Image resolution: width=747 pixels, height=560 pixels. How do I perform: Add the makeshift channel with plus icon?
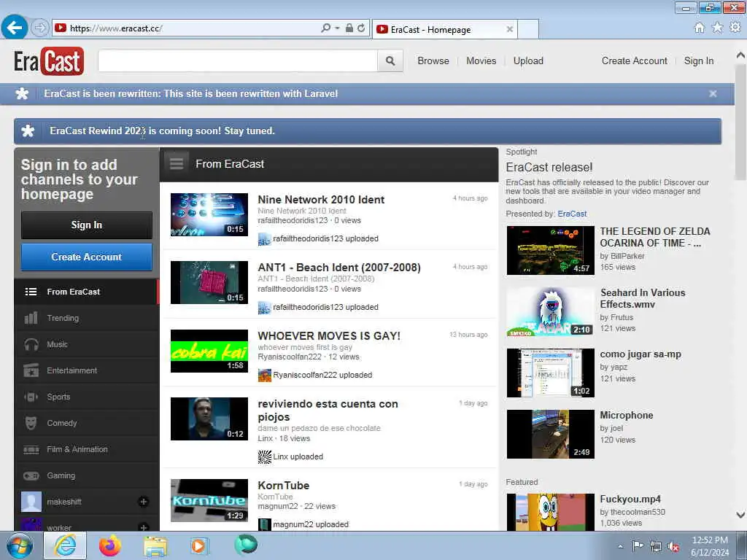tap(143, 502)
